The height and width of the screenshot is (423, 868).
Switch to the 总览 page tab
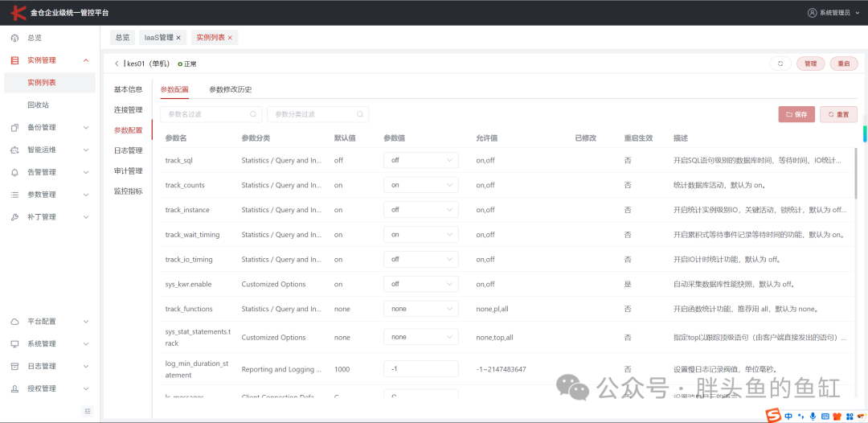(122, 38)
